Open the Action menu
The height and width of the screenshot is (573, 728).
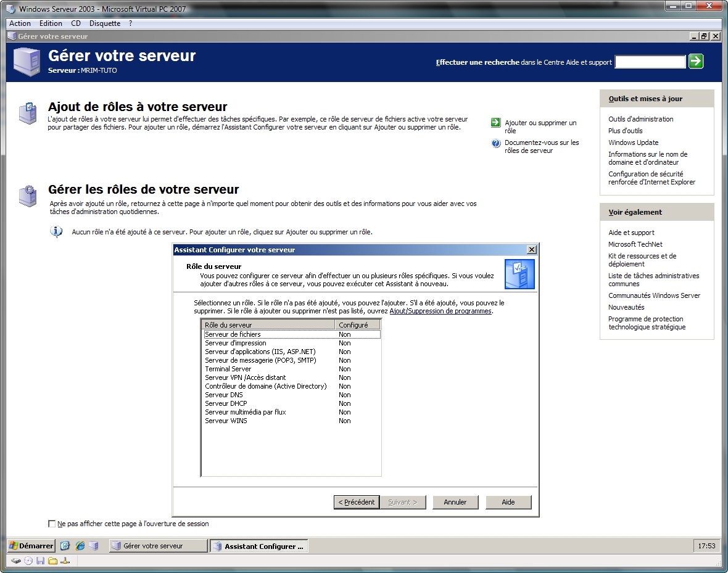point(20,23)
